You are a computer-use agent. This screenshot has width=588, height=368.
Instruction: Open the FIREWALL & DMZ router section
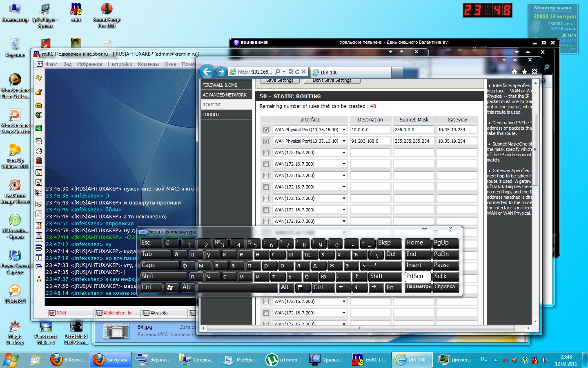click(x=226, y=85)
